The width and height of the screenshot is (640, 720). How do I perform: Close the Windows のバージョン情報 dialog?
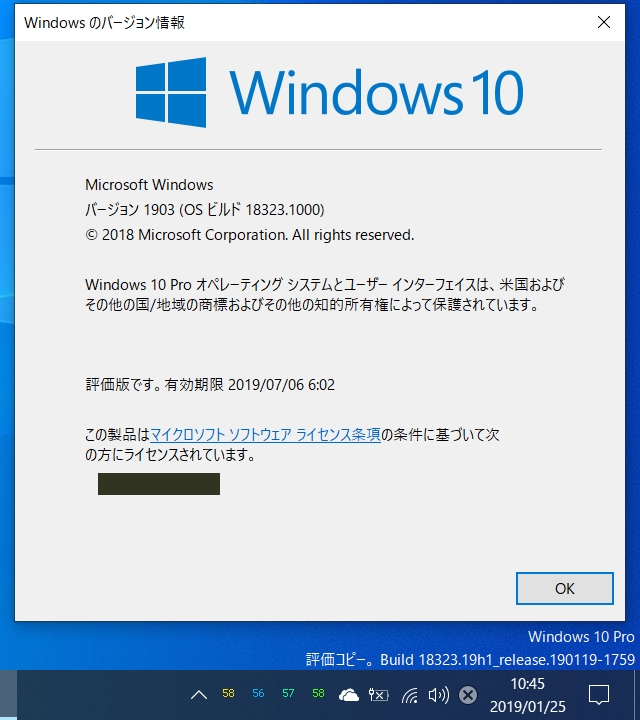[604, 22]
